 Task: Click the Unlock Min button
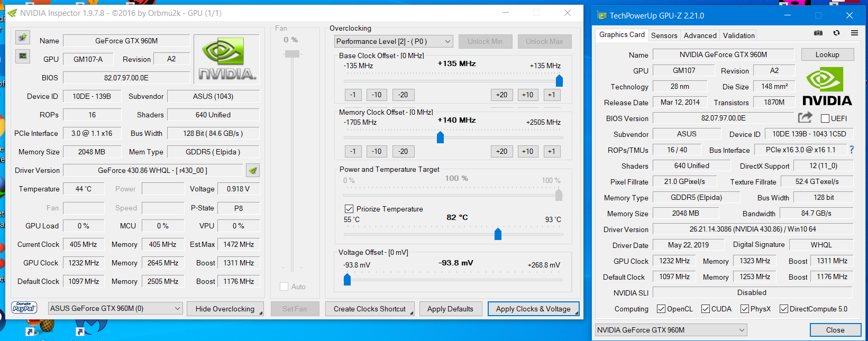click(x=485, y=41)
